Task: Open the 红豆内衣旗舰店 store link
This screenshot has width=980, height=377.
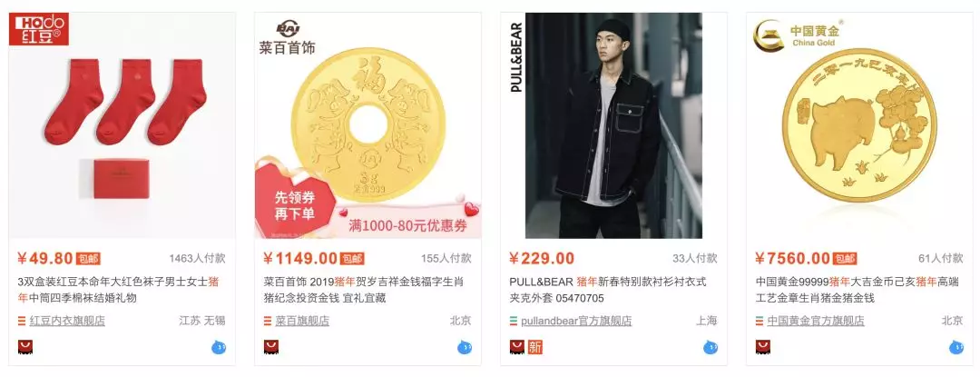Action: tap(67, 322)
